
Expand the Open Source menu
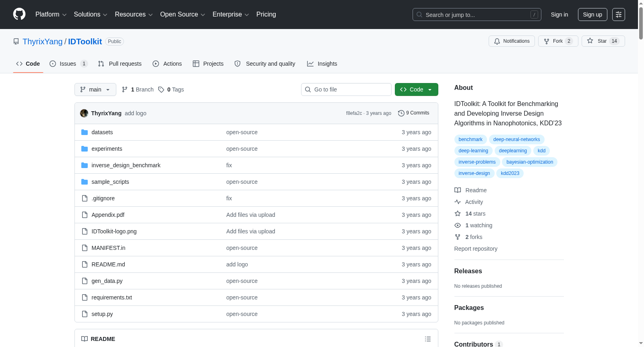click(x=182, y=15)
